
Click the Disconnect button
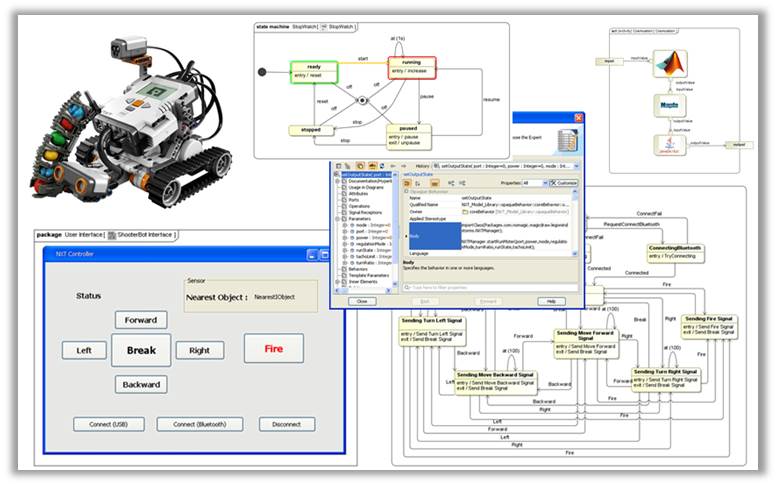coord(287,424)
